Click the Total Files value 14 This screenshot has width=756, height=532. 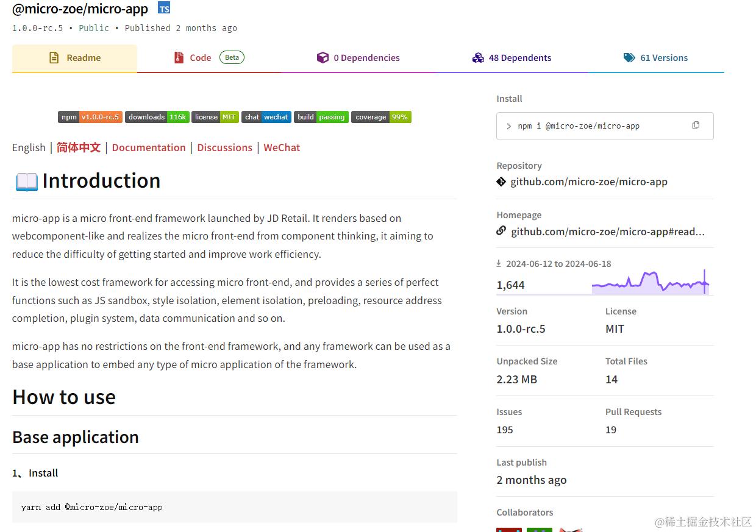pos(612,379)
